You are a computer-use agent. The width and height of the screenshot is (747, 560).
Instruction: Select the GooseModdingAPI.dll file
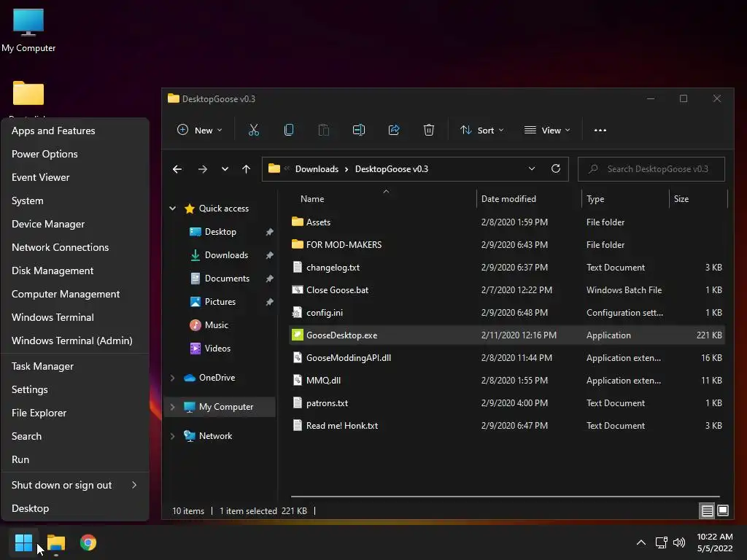(x=508, y=357)
